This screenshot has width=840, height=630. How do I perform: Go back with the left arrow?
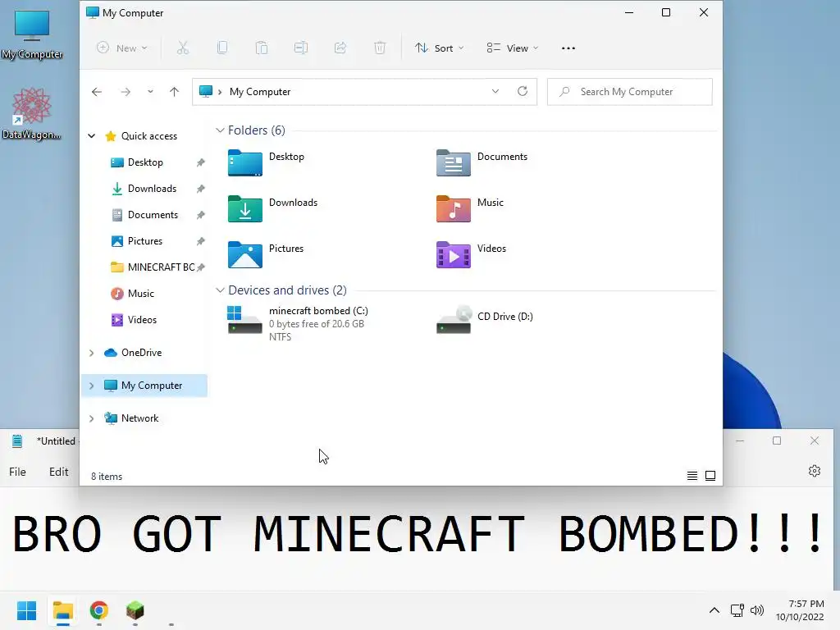97,92
